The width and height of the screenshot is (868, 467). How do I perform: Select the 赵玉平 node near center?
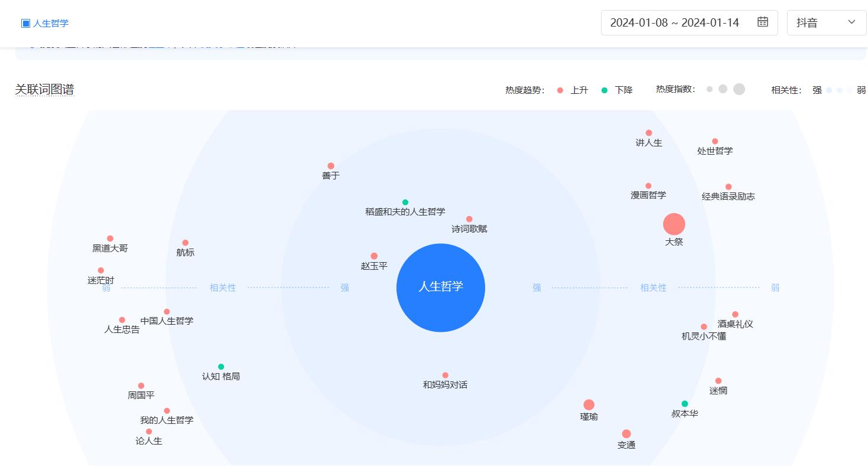[373, 255]
